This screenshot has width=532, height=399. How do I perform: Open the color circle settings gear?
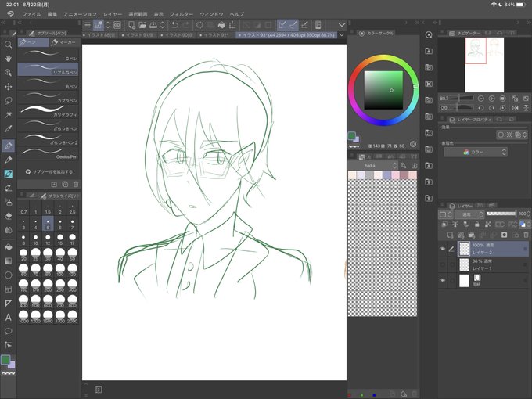[x=413, y=144]
